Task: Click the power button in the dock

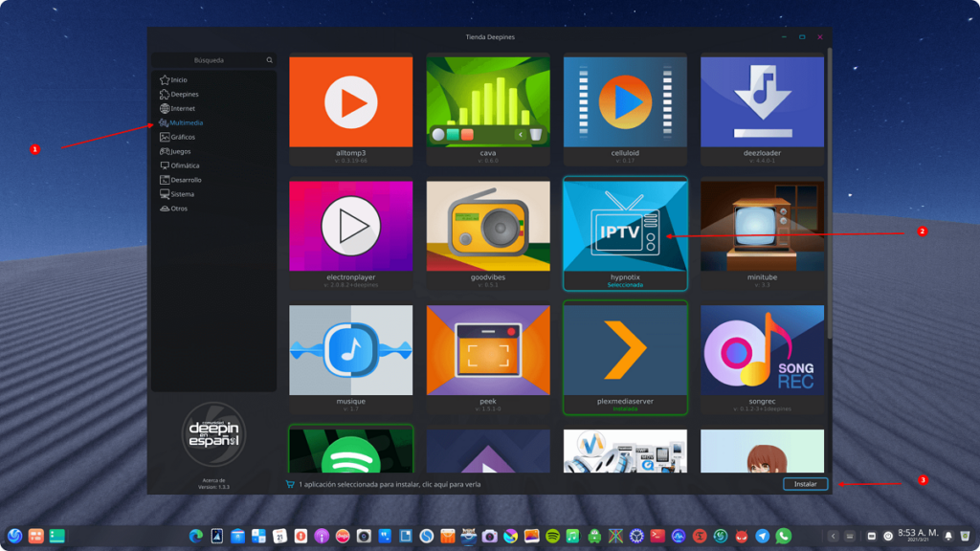Action: pyautogui.click(x=888, y=536)
